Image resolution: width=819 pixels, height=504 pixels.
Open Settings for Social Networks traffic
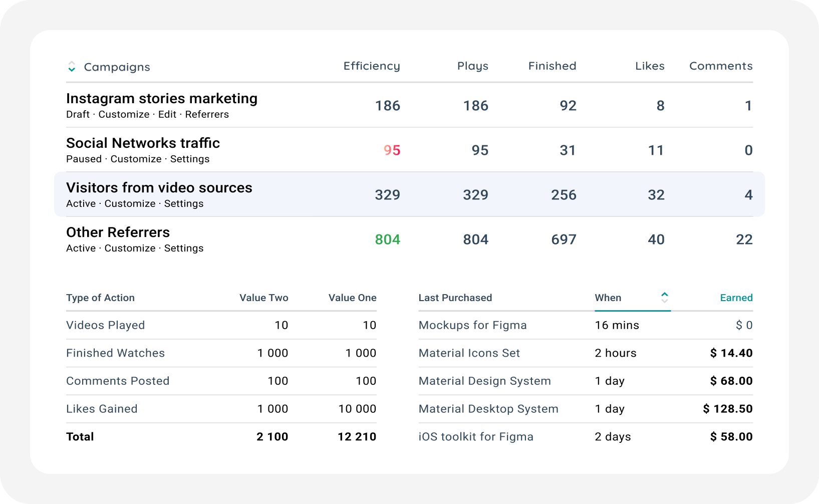point(190,159)
